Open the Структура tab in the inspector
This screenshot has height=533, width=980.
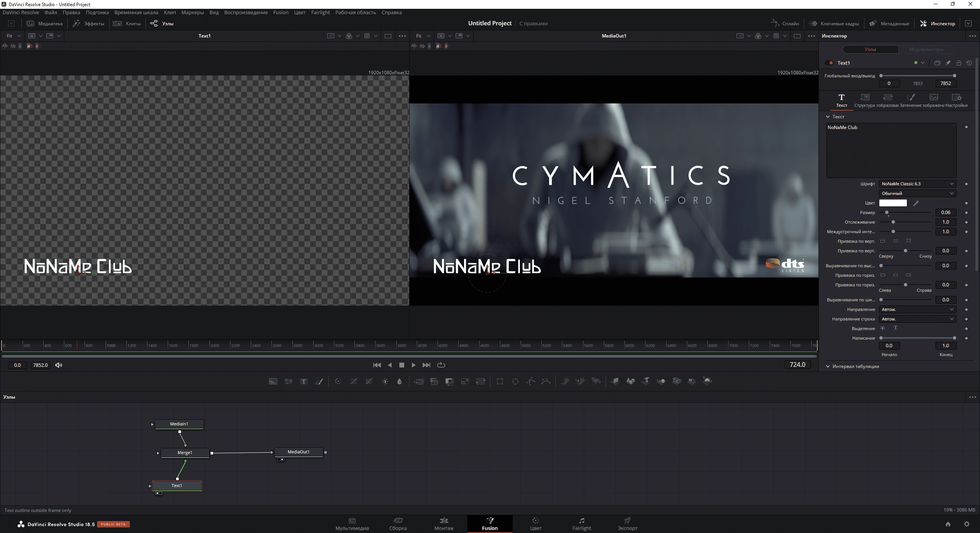(x=864, y=101)
